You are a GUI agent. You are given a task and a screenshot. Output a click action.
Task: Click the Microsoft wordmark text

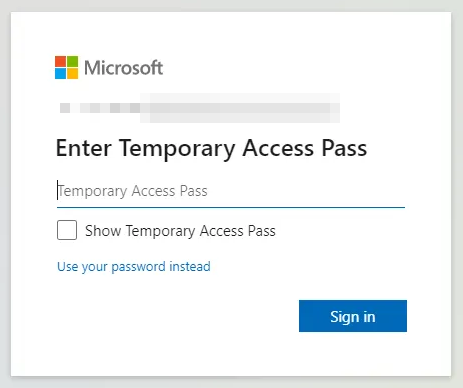click(x=123, y=68)
